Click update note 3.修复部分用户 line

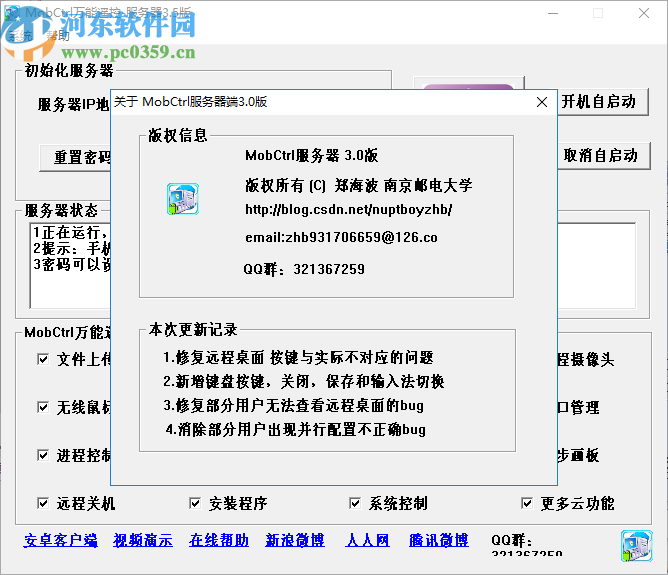coord(294,405)
